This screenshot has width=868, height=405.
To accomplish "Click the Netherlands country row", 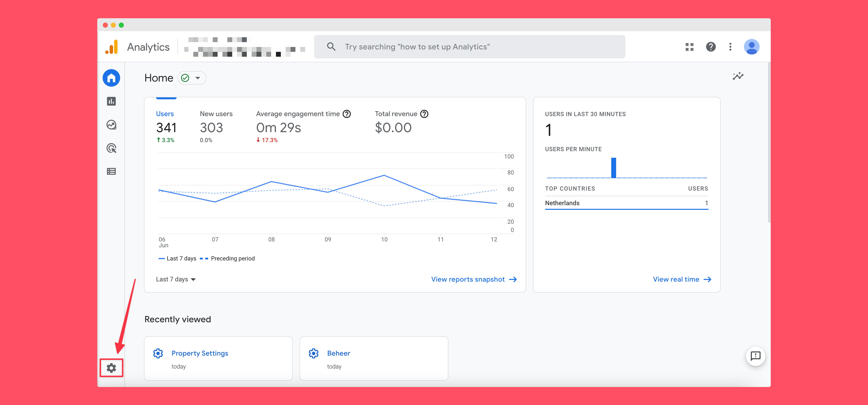I will pyautogui.click(x=626, y=203).
